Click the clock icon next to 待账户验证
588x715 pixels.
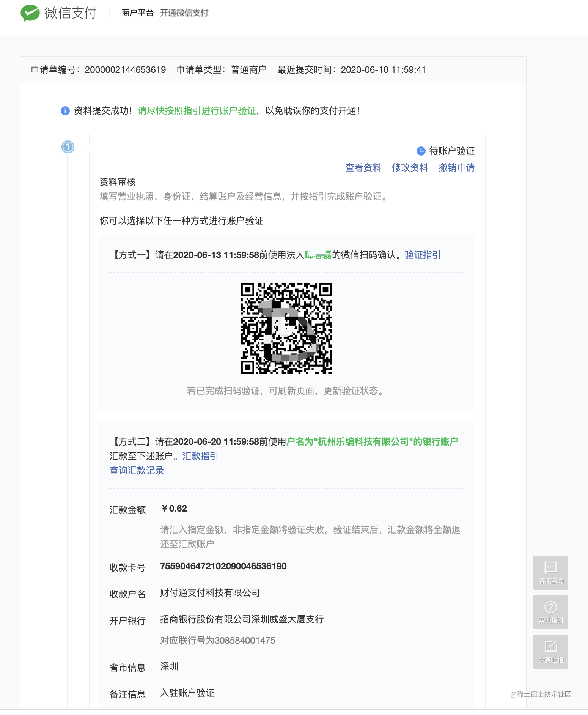421,151
